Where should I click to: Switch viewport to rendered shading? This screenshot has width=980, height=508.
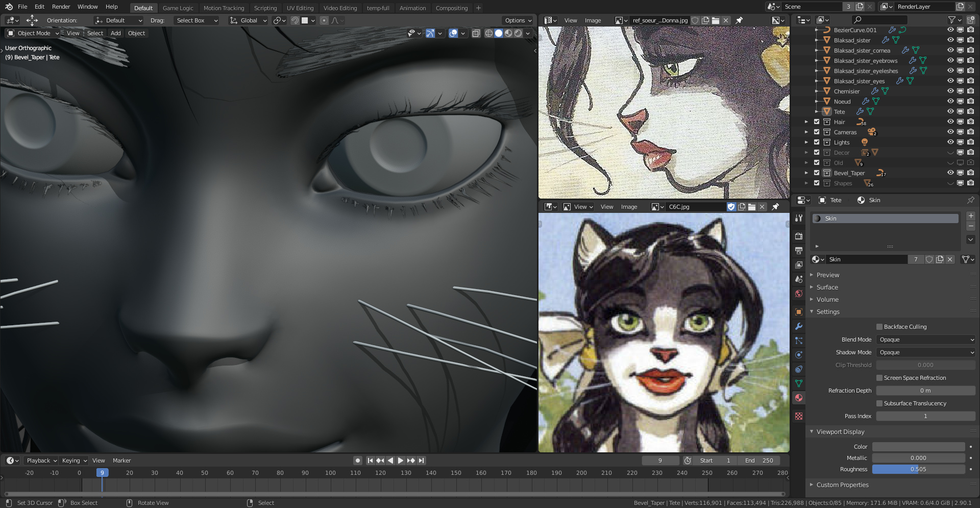point(518,33)
